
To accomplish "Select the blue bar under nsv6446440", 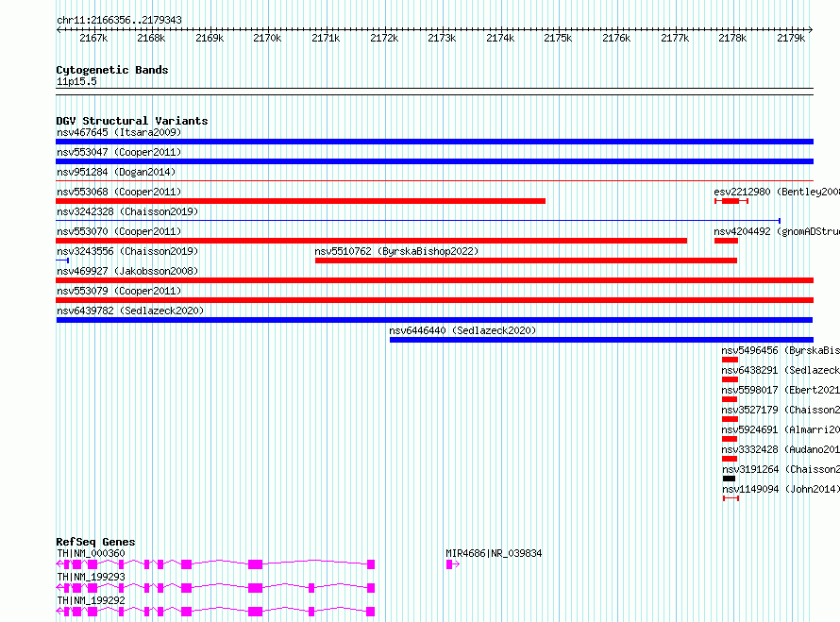I will click(601, 340).
